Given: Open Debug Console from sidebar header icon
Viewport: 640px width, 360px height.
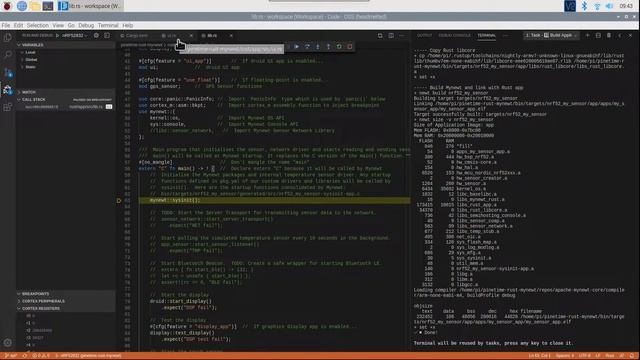Looking at the screenshot, I should coord(107,36).
